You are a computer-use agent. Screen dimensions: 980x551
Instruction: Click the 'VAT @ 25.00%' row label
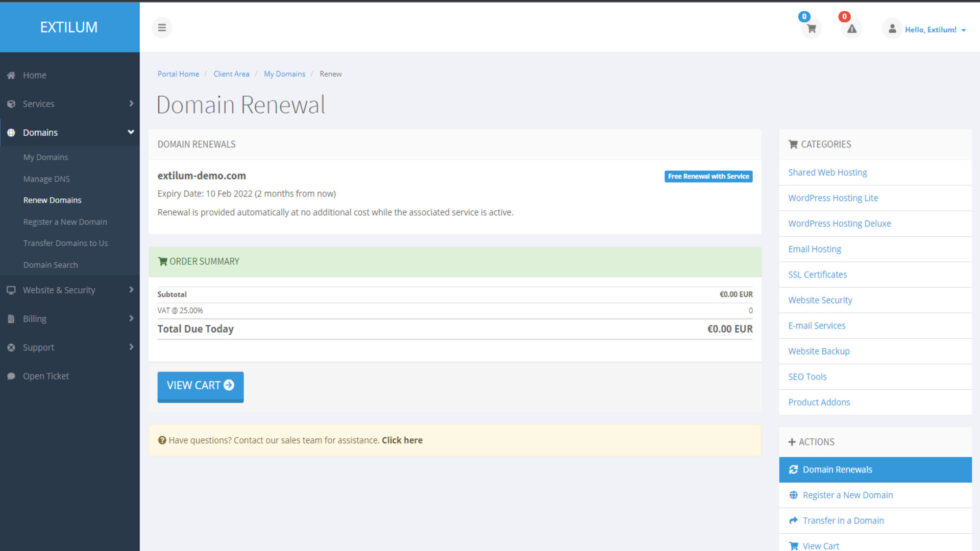[x=180, y=310]
